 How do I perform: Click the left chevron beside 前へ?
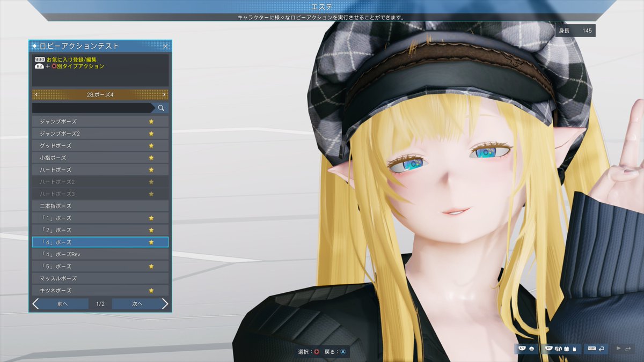pyautogui.click(x=35, y=304)
